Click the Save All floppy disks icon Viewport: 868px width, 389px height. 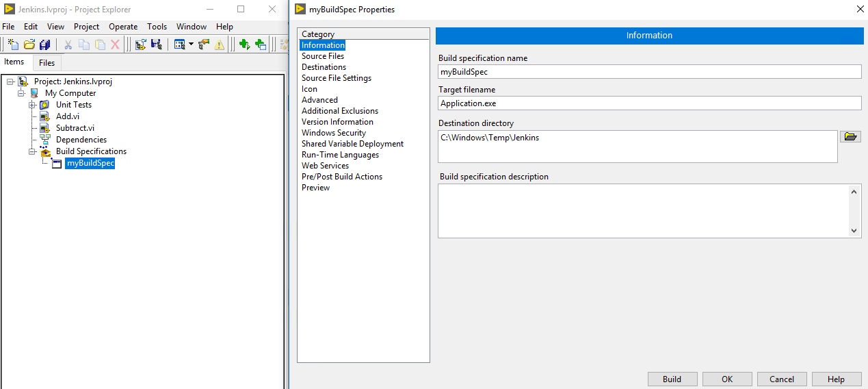click(44, 45)
